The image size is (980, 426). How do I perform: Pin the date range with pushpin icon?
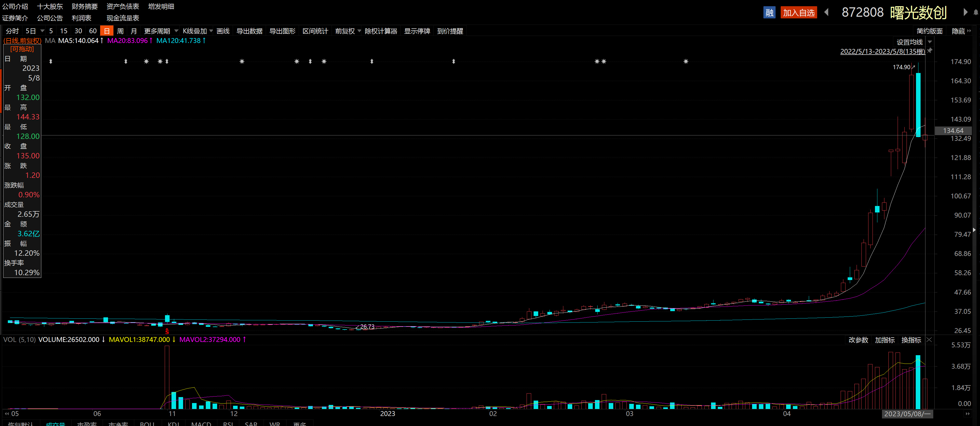pyautogui.click(x=930, y=51)
